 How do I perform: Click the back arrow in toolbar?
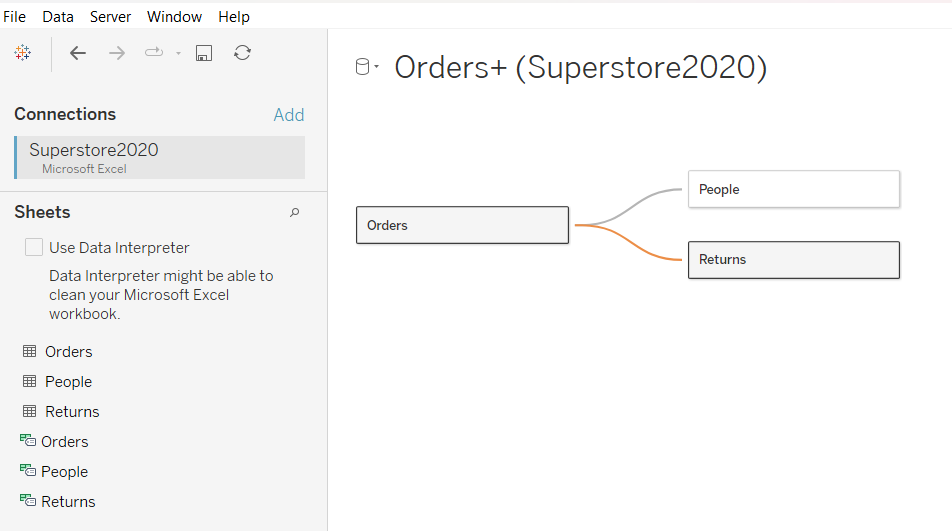pyautogui.click(x=78, y=53)
